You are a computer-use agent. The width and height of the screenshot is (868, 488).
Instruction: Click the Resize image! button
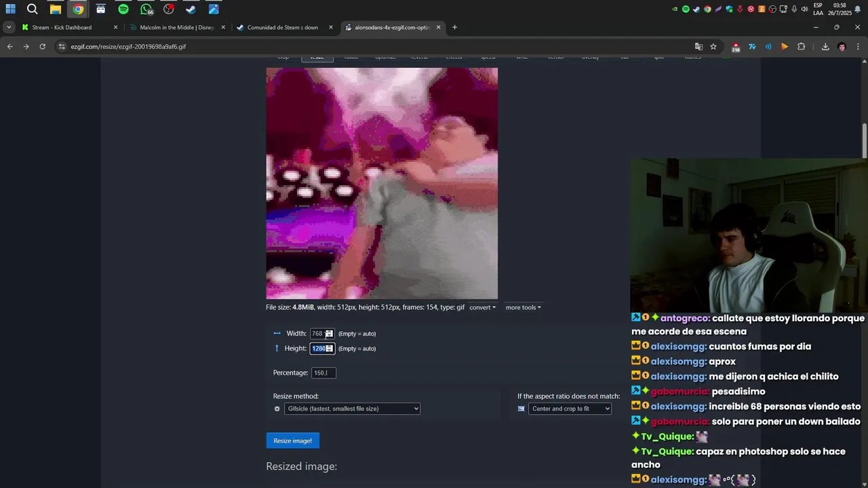pyautogui.click(x=292, y=441)
